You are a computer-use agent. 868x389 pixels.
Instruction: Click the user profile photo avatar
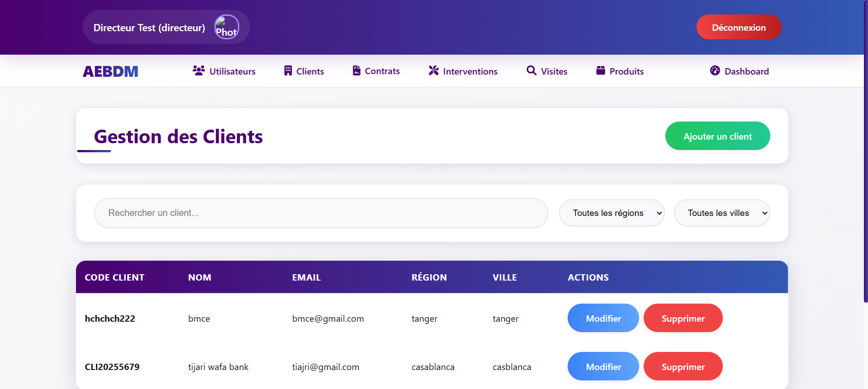[227, 27]
